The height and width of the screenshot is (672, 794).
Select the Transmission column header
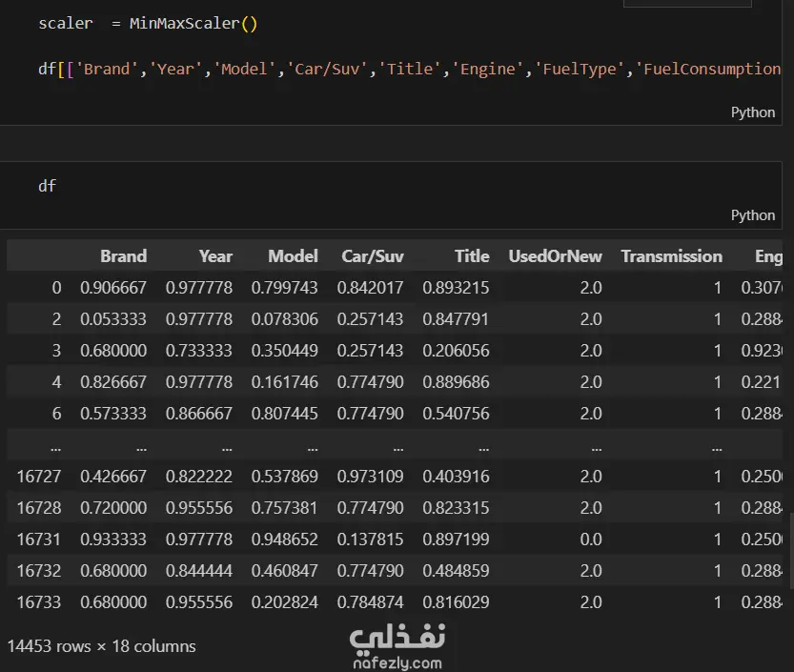pyautogui.click(x=671, y=256)
